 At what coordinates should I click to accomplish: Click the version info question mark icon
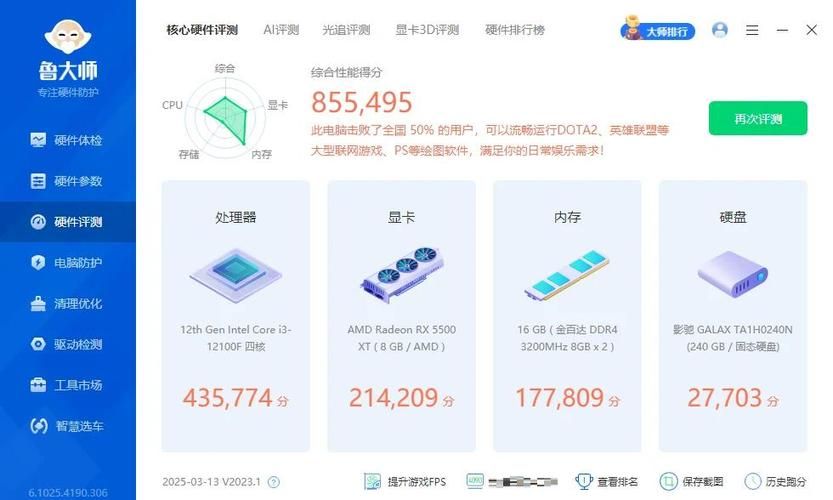[x=274, y=482]
